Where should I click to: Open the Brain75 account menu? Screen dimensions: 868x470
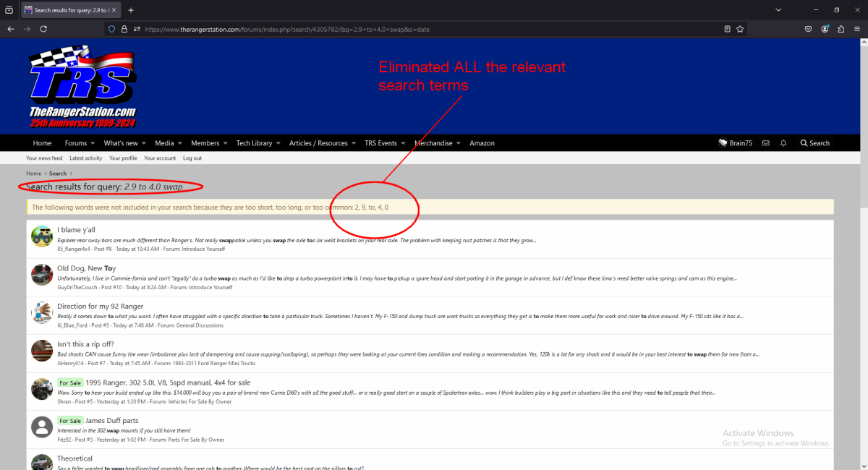click(x=735, y=143)
